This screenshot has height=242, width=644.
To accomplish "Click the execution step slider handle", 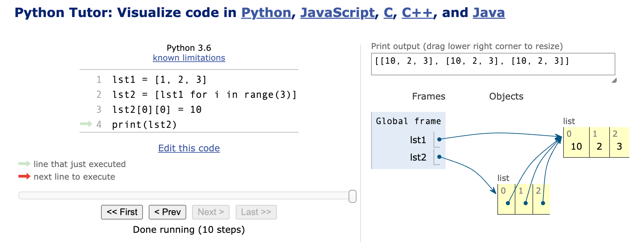I will point(353,196).
